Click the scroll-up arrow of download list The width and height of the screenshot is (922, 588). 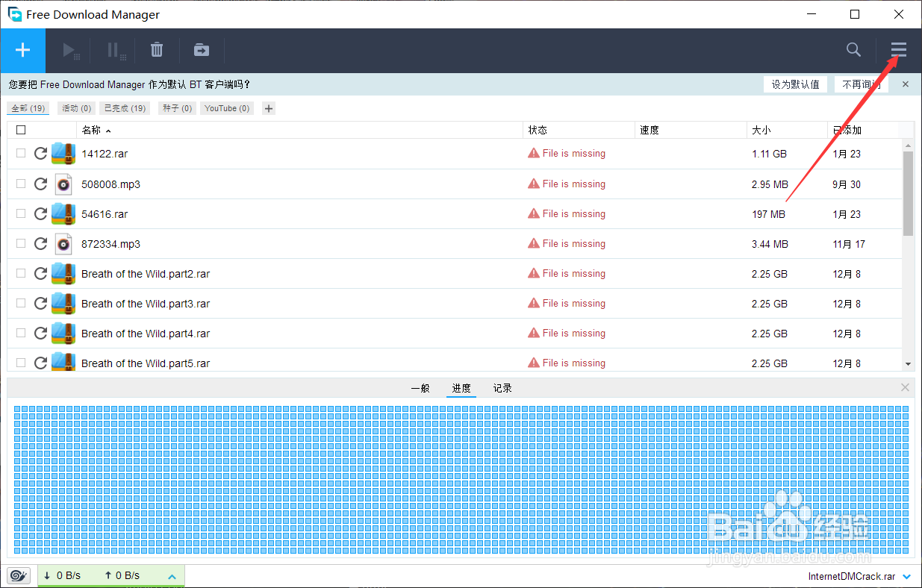tap(908, 145)
